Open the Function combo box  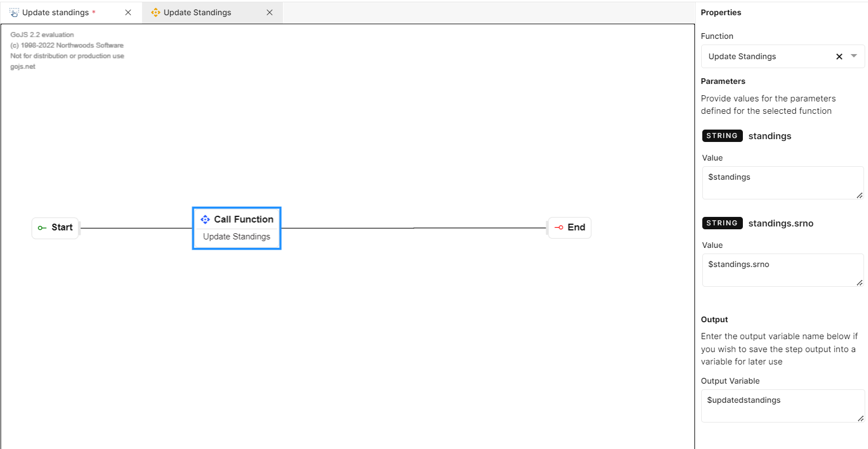coord(767,56)
